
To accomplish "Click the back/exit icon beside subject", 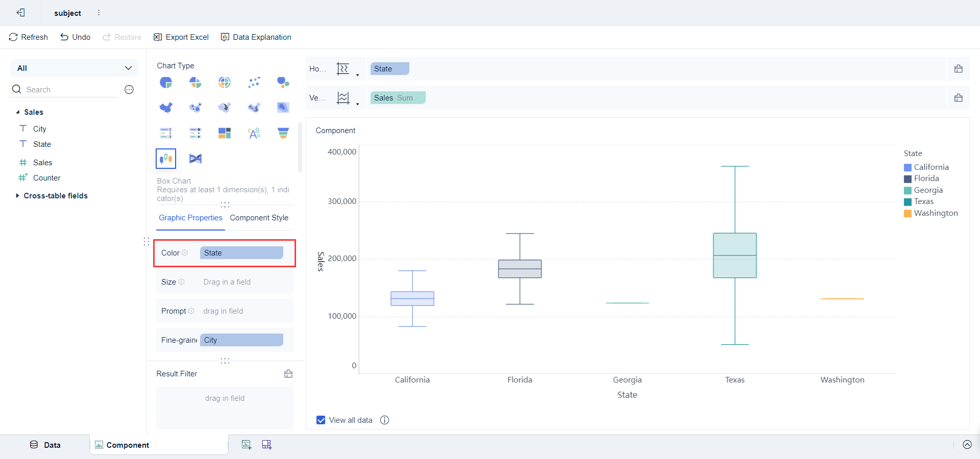I will click(x=20, y=13).
